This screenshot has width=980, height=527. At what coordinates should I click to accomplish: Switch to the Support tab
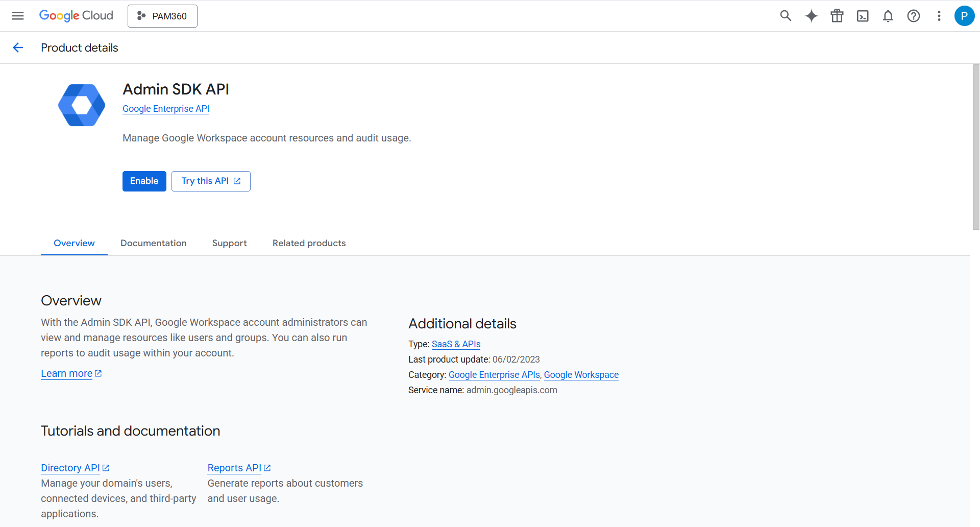tap(229, 243)
